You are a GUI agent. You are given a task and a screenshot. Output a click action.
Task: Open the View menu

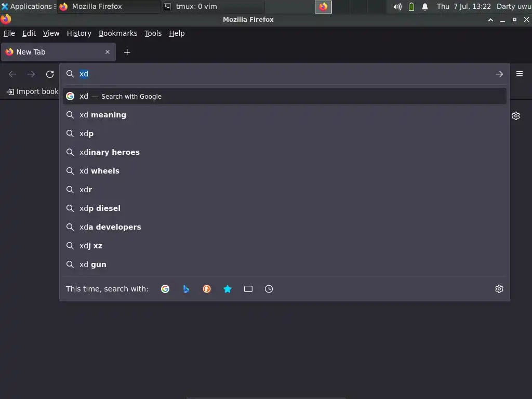pos(51,33)
